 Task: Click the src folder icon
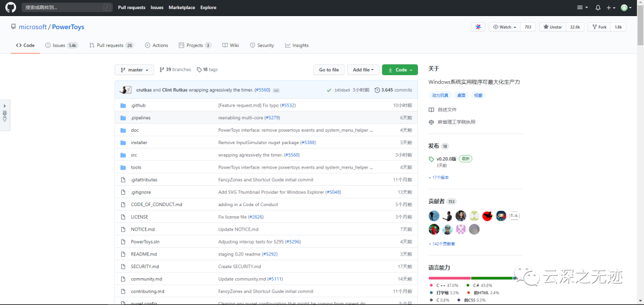[123, 155]
